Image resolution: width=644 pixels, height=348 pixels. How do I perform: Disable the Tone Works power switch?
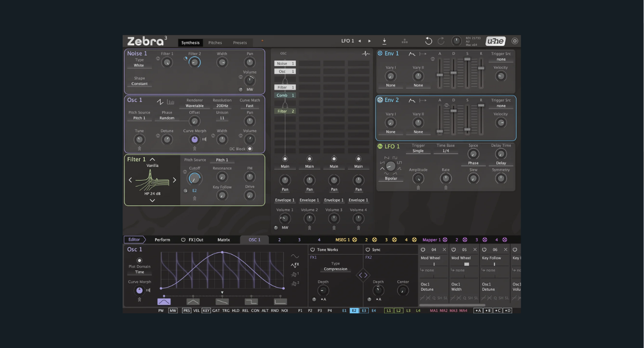[311, 251]
